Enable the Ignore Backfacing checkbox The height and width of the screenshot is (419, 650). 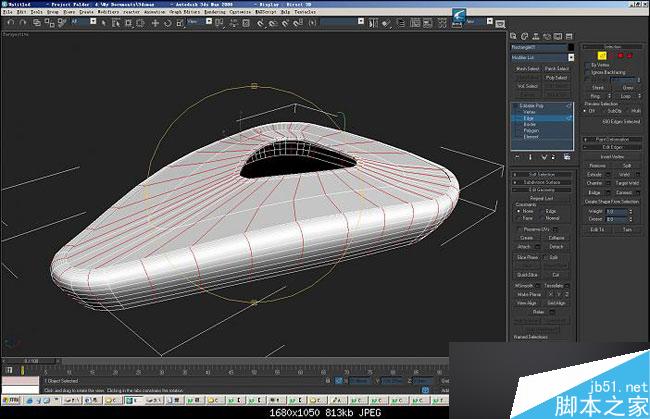[x=587, y=72]
